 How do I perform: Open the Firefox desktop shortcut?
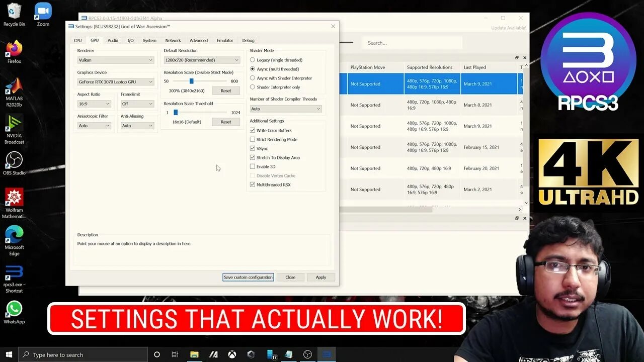click(x=14, y=52)
